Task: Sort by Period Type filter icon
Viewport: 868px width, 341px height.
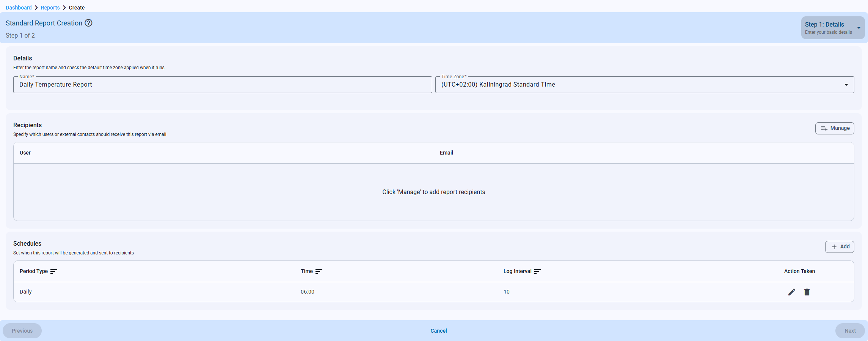Action: [x=54, y=272]
